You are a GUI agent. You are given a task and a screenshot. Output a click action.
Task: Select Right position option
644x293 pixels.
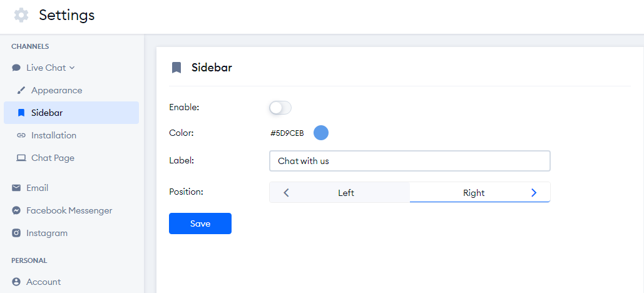click(x=474, y=193)
